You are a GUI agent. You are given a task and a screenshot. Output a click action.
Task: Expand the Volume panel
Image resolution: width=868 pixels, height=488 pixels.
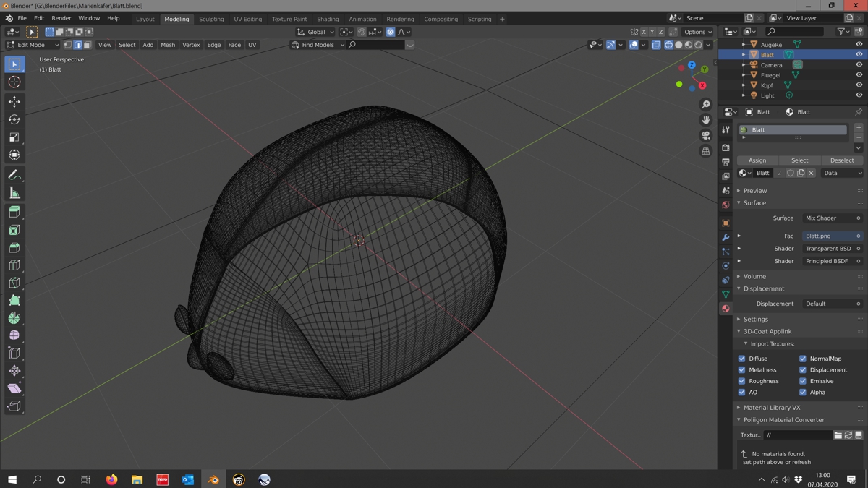tap(754, 276)
